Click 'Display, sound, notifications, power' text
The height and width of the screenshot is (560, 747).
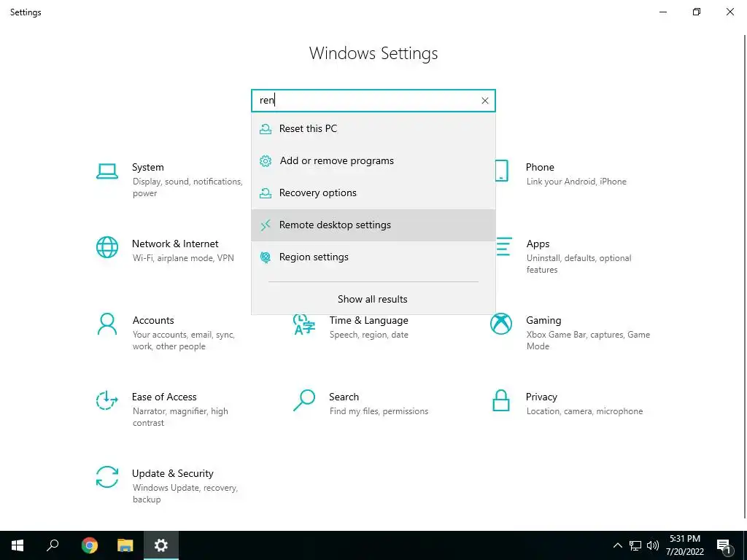[x=187, y=187]
